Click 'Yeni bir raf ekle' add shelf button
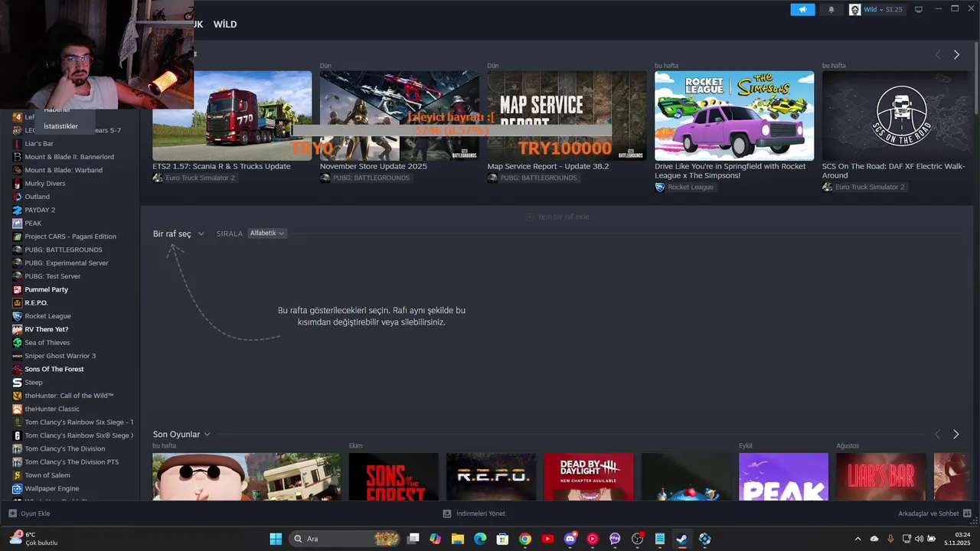The width and height of the screenshot is (980, 551). (x=557, y=217)
